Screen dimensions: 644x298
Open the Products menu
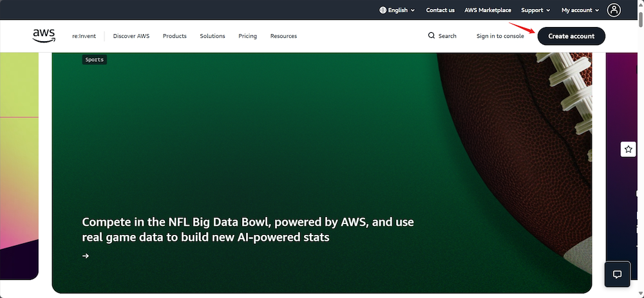coord(175,36)
